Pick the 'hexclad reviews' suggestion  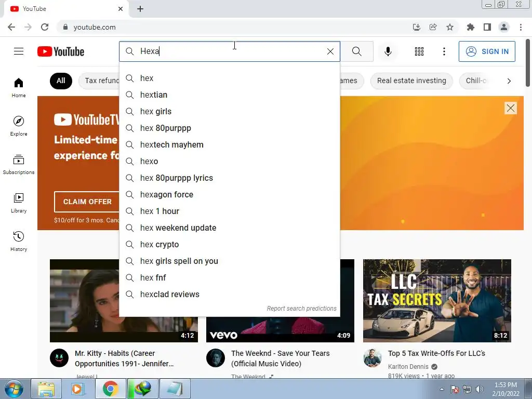[229, 294]
